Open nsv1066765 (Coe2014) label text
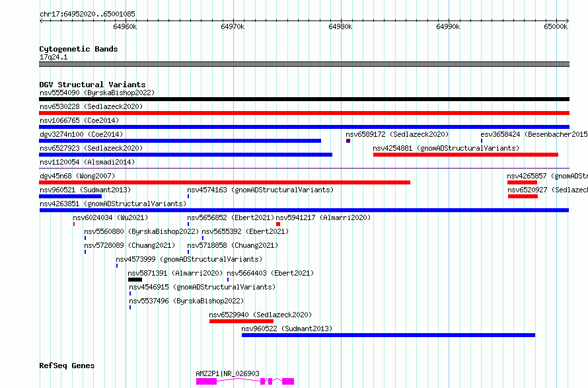Image resolution: width=588 pixels, height=388 pixels. [x=79, y=120]
